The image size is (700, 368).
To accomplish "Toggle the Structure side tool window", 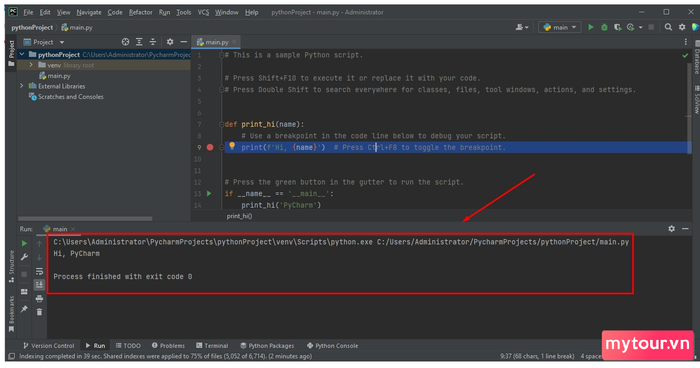I will (x=12, y=267).
